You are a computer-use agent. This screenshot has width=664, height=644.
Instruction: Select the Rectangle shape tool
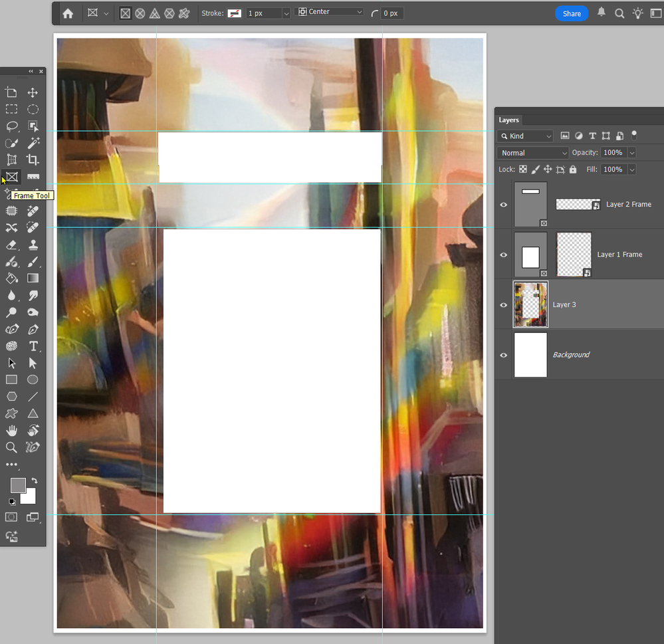11,379
